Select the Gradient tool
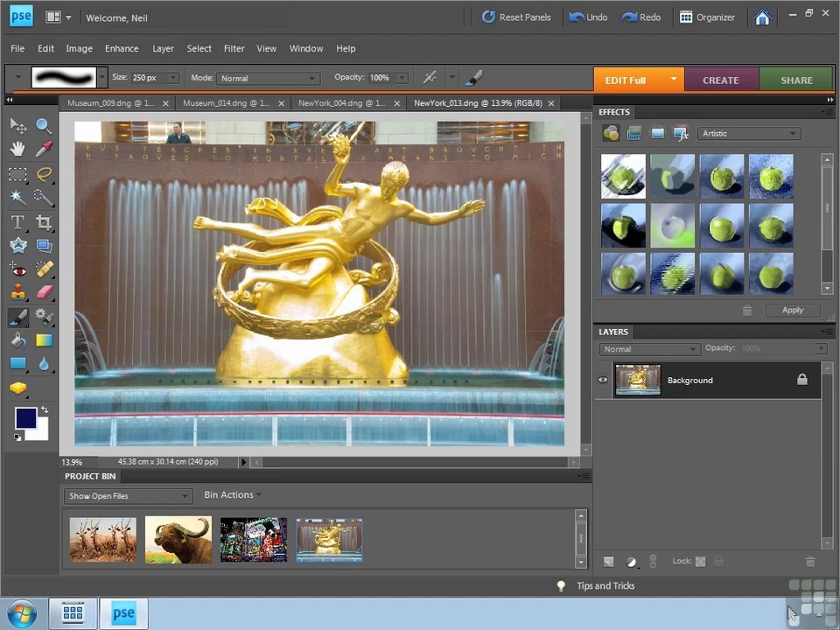840x630 pixels. coord(44,340)
